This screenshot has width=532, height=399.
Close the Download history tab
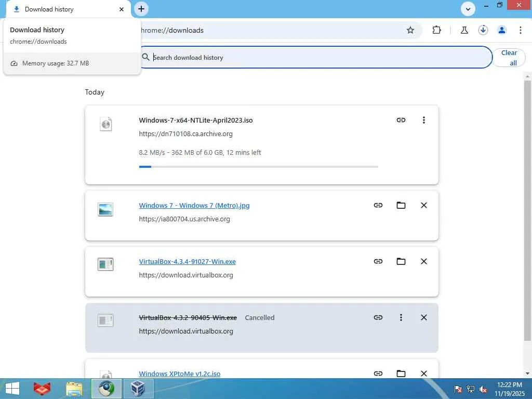122,9
